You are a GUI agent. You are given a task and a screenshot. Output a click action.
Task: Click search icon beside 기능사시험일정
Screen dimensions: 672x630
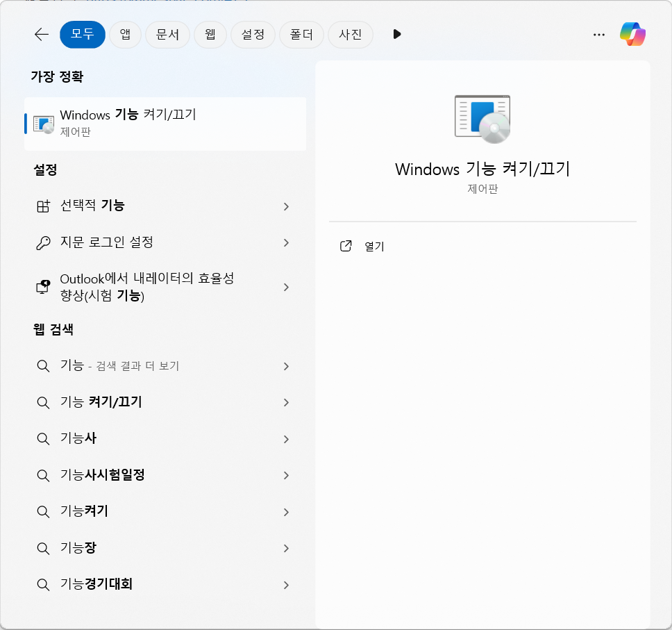(43, 476)
